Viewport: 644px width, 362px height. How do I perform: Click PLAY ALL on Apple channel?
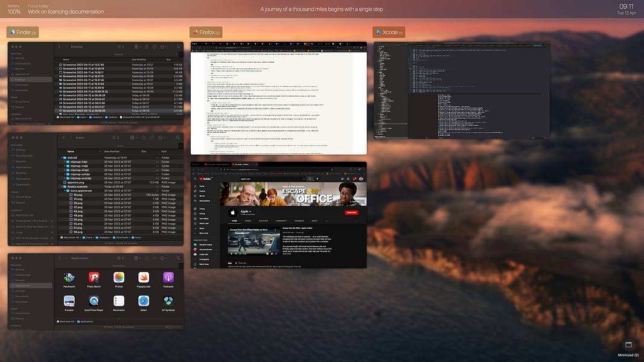click(242, 263)
